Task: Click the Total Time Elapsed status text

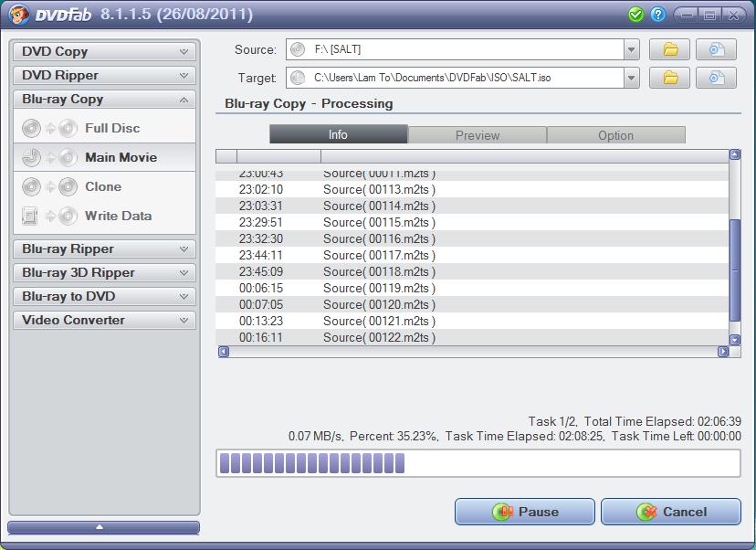Action: 663,421
